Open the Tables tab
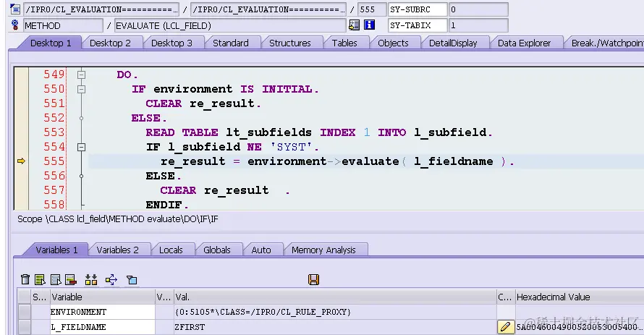The image size is (644, 335). point(344,43)
